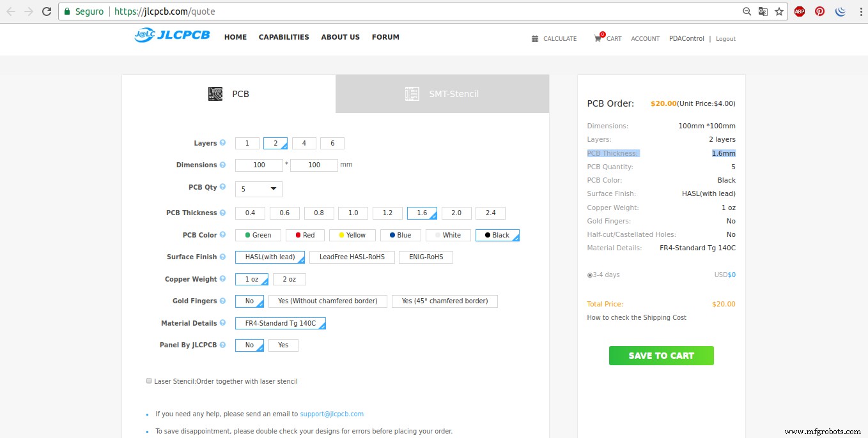Image resolution: width=868 pixels, height=438 pixels.
Task: Click the browser reload icon
Action: (x=47, y=11)
